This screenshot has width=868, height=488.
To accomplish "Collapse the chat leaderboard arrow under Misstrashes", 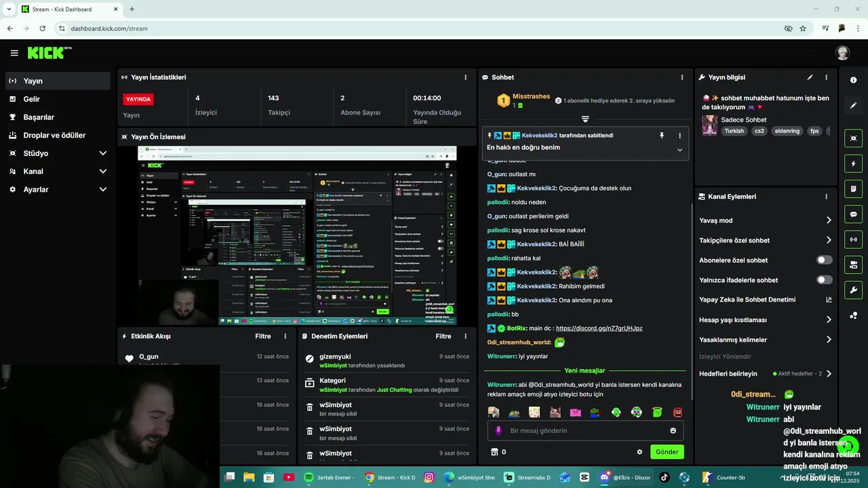I will click(585, 119).
